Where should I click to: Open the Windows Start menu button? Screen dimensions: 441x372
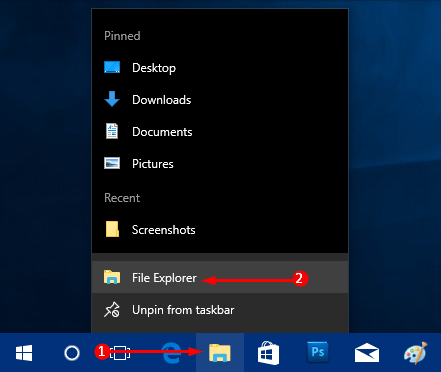pyautogui.click(x=24, y=353)
